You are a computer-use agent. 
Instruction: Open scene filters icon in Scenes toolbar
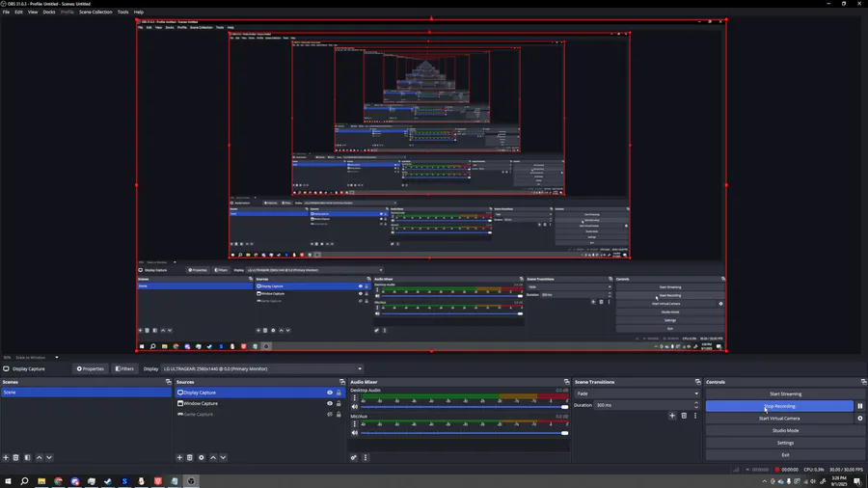point(27,457)
